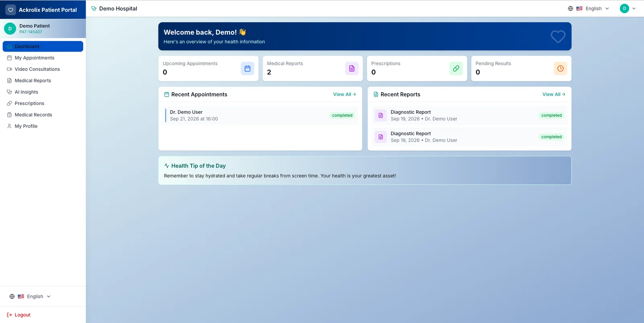Click the pulse icon beside Health Tip of the Day

click(x=167, y=166)
